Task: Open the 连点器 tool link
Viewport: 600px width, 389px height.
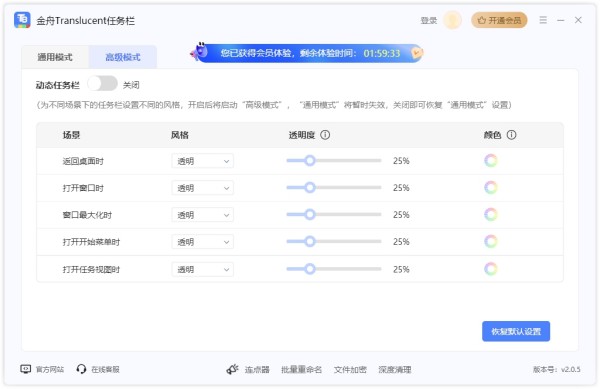Action: coord(257,369)
